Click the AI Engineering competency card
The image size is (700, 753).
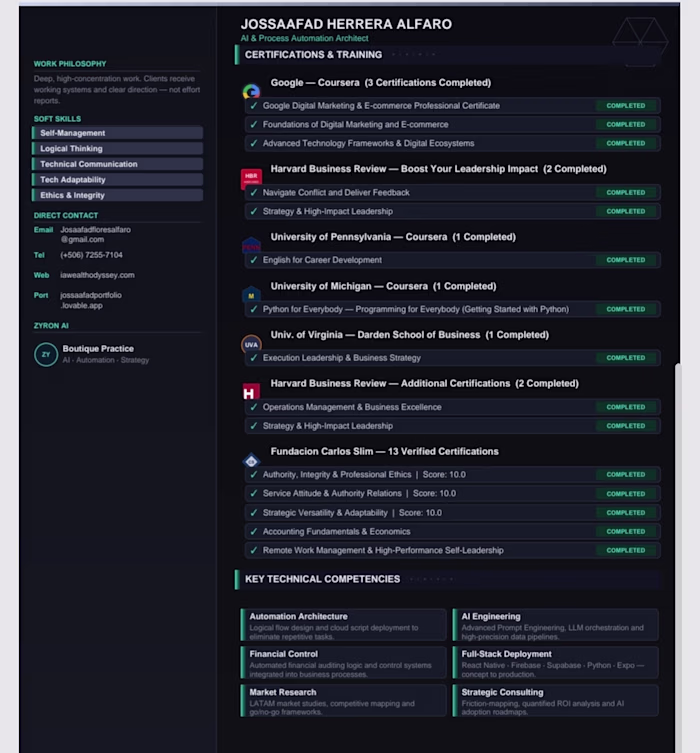(555, 625)
